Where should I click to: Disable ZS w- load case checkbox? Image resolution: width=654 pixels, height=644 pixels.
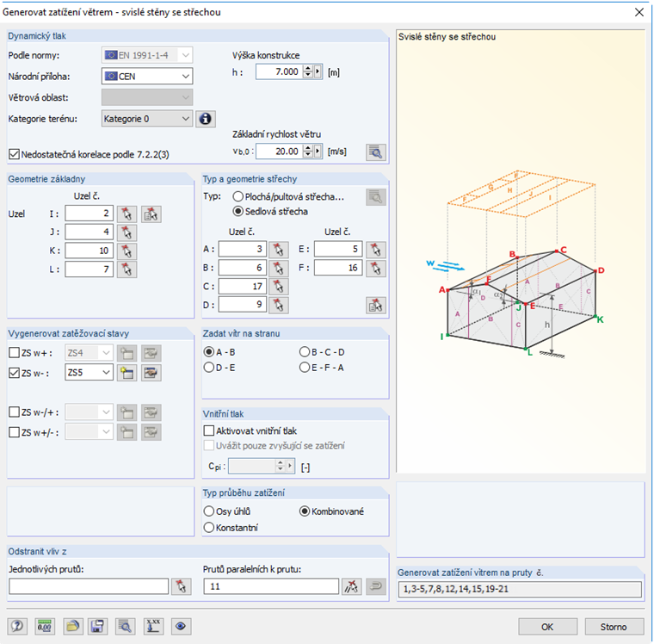(x=14, y=373)
